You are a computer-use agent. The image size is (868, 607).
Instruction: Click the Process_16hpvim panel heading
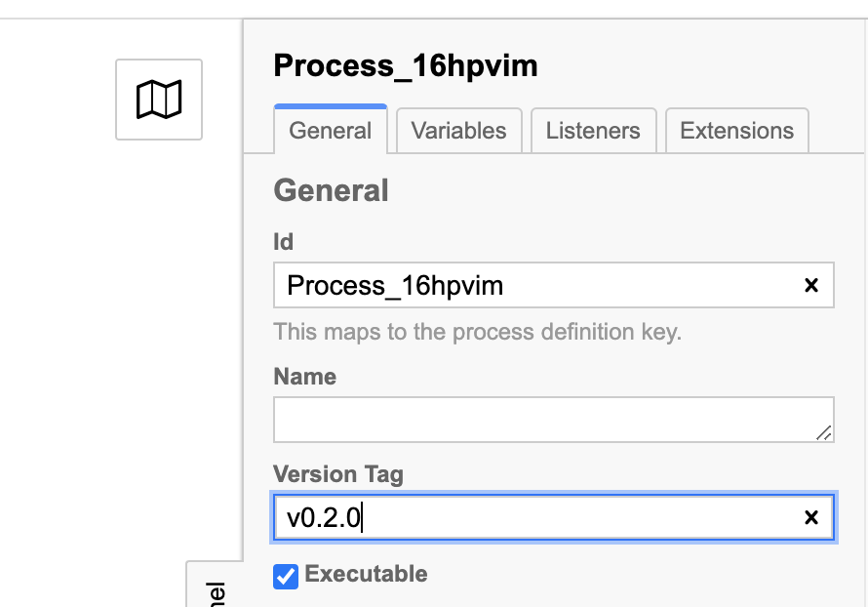tap(405, 65)
